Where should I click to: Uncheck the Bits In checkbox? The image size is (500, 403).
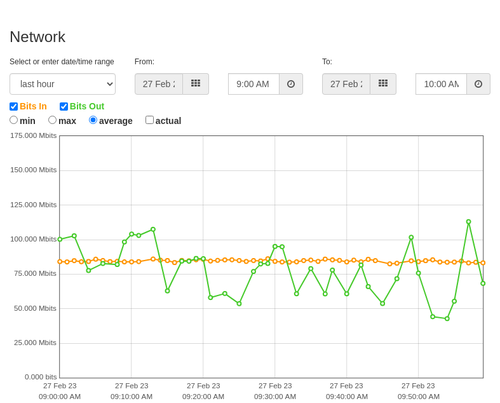click(14, 106)
